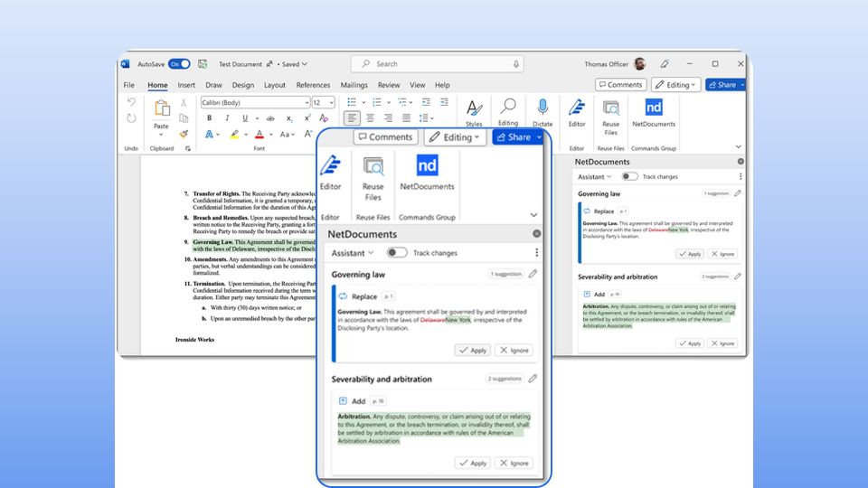Align text right in the ribbon

(x=389, y=117)
